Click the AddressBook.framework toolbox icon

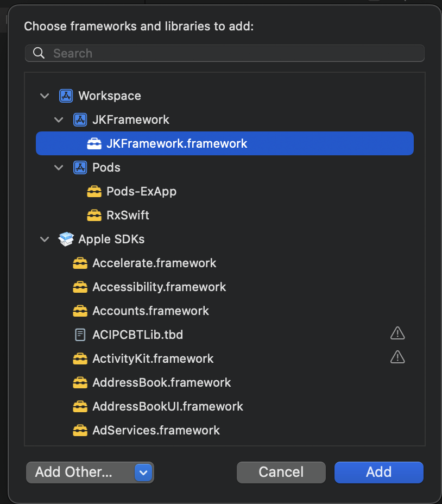point(80,382)
